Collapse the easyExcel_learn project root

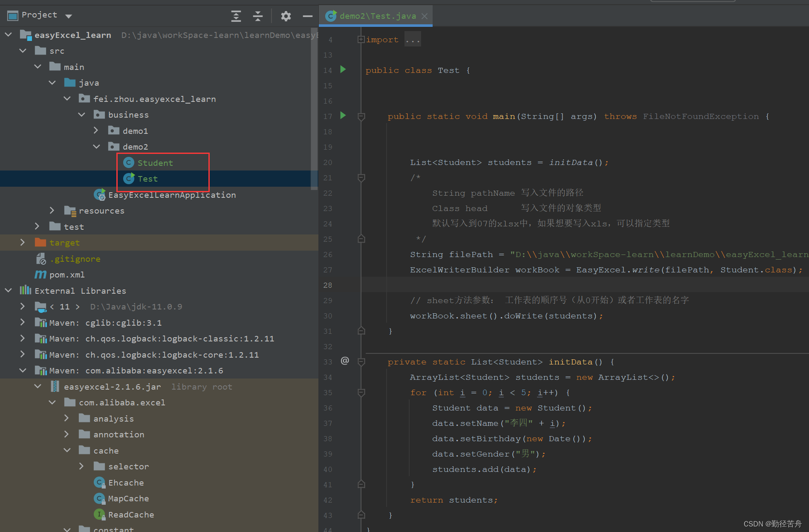(8, 34)
